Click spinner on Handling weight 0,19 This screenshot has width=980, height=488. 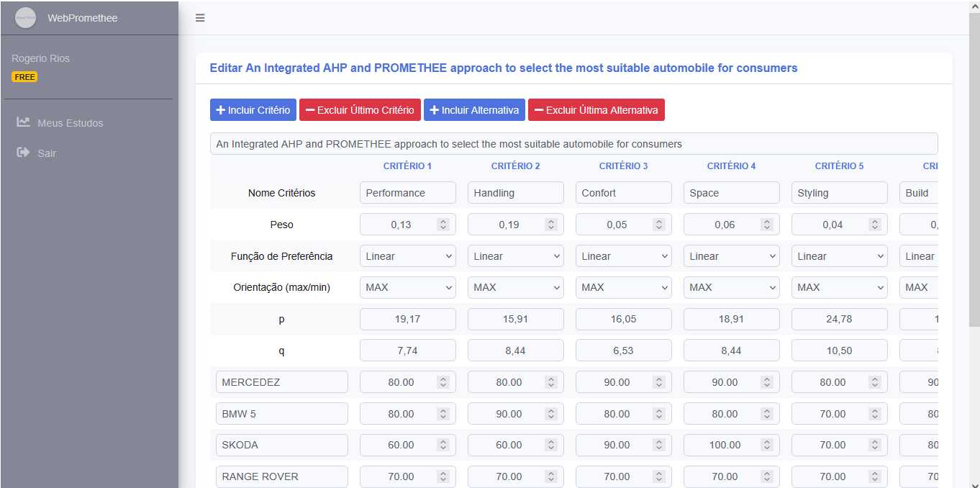(551, 225)
